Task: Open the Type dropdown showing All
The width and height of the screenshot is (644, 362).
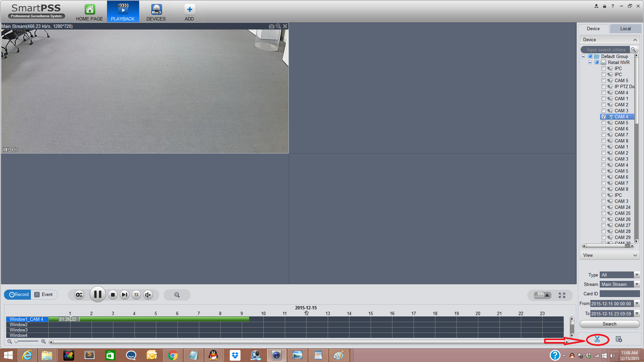Action: click(x=636, y=275)
